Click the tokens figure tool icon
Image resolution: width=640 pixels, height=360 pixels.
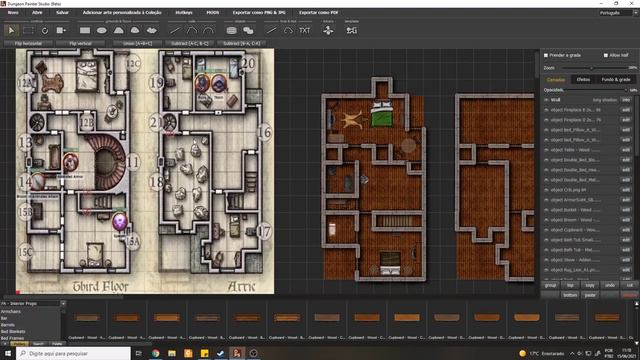(x=328, y=31)
